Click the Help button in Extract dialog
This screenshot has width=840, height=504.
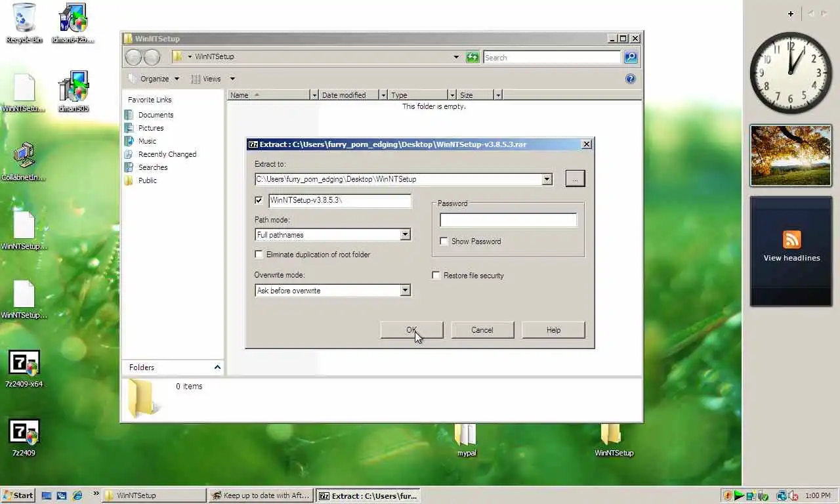click(553, 330)
